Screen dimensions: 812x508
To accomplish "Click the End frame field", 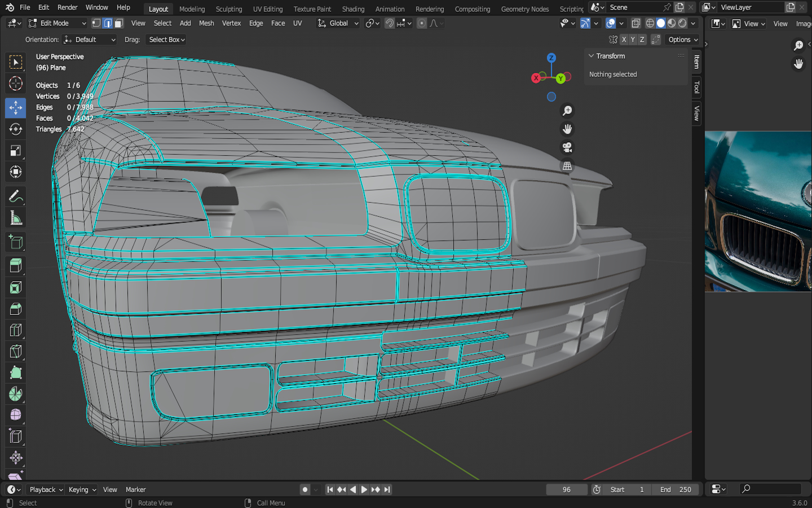I will coord(676,489).
